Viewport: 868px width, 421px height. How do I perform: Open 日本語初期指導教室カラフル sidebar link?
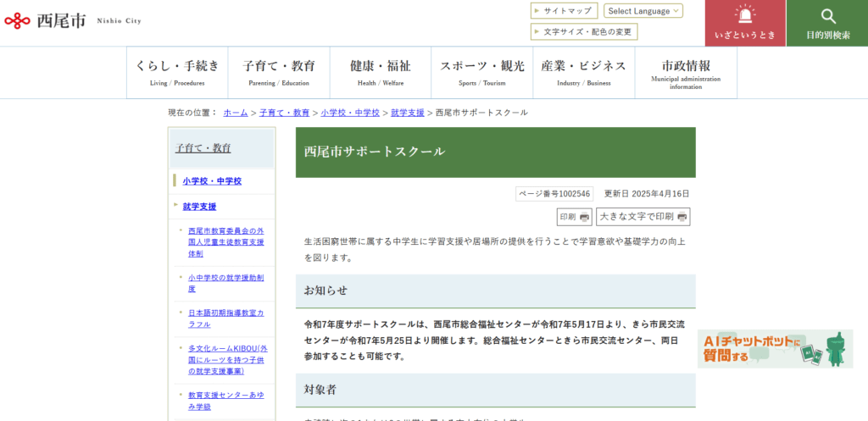pos(225,318)
